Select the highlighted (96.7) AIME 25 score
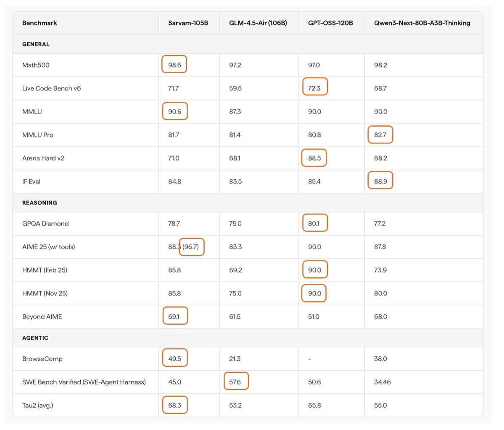Image resolution: width=504 pixels, height=430 pixels. point(191,247)
